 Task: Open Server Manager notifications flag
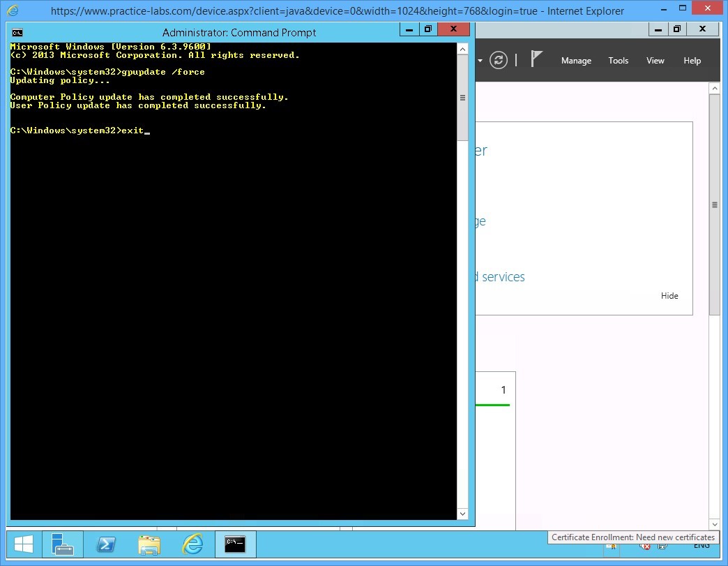[537, 59]
